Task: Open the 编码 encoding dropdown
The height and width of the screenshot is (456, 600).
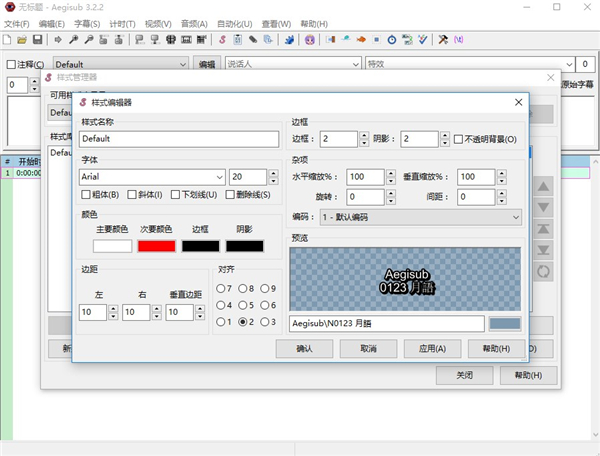Action: tap(515, 217)
